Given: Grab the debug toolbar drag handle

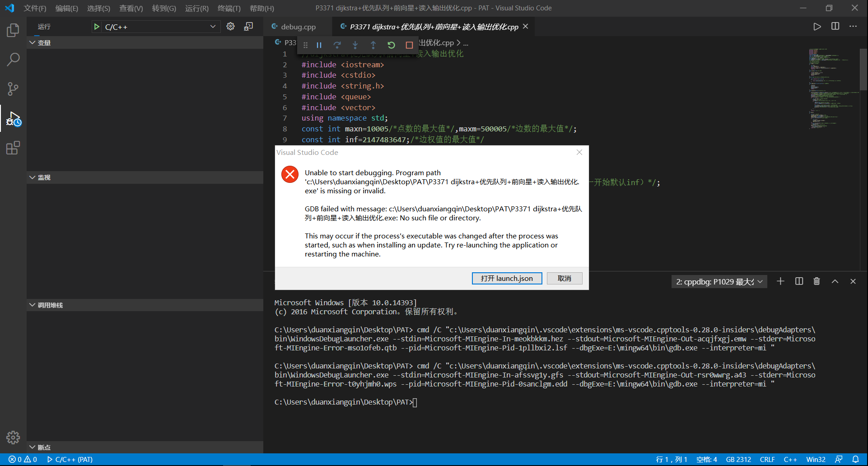Looking at the screenshot, I should [305, 45].
